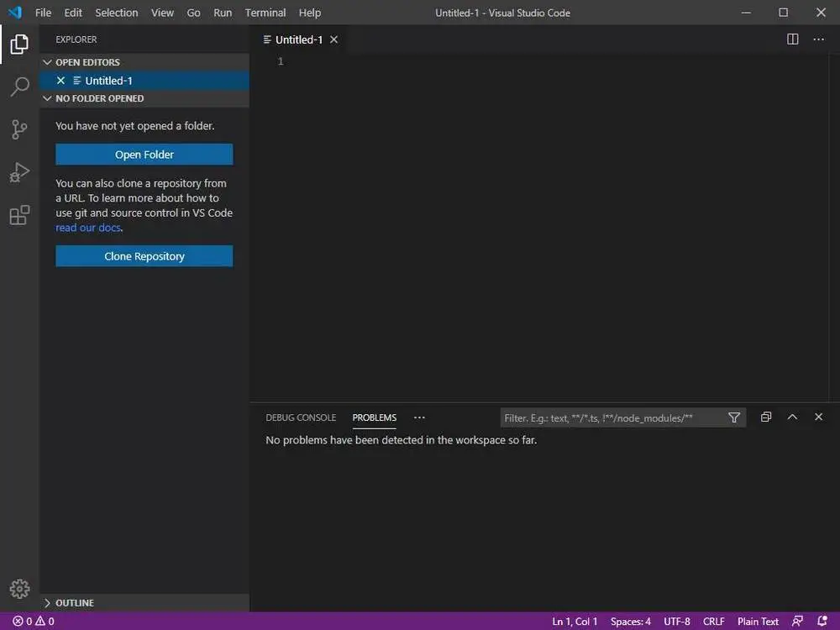Open the Extensions view
Screen dimensions: 840x630
(x=19, y=215)
